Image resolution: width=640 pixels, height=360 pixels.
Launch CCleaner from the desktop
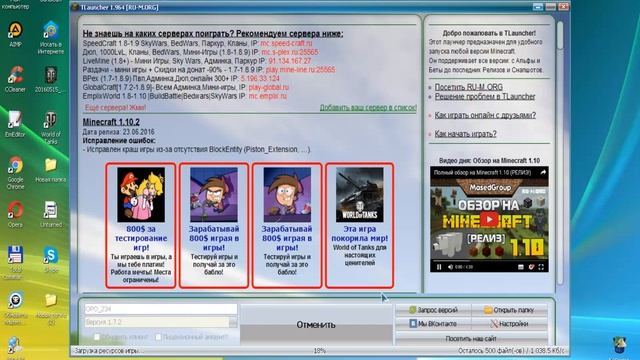pyautogui.click(x=15, y=79)
